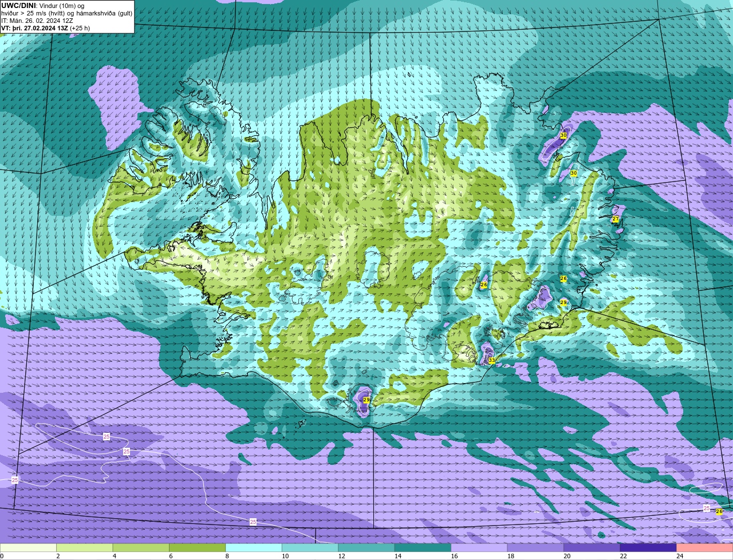
Task: Pick the 2–4 m/s legend color swatch
Action: (x=85, y=548)
